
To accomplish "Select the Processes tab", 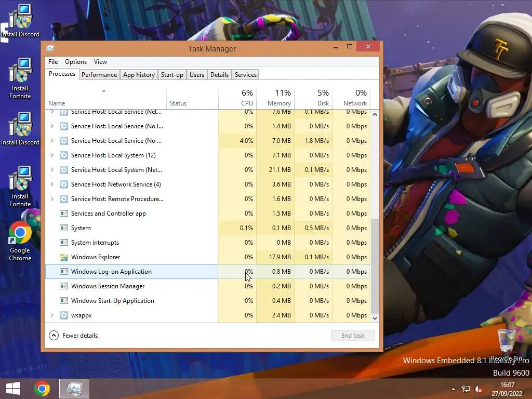I will (x=62, y=74).
